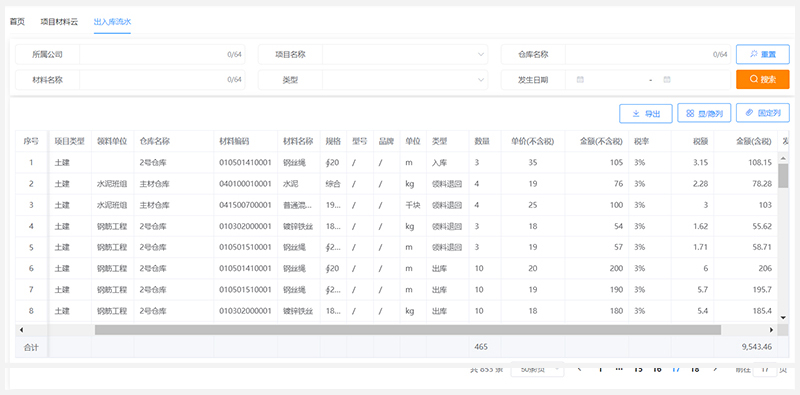Click the 导出 export button
This screenshot has width=800, height=395.
pos(645,113)
